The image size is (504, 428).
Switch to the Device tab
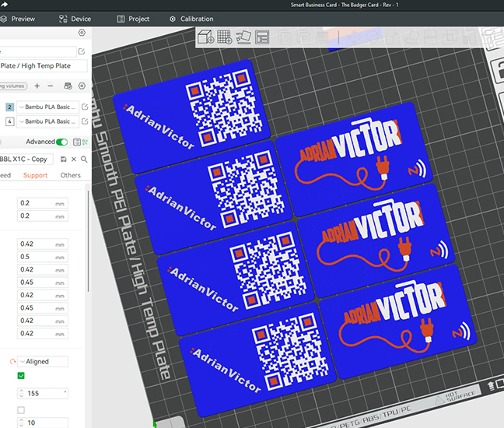[75, 19]
